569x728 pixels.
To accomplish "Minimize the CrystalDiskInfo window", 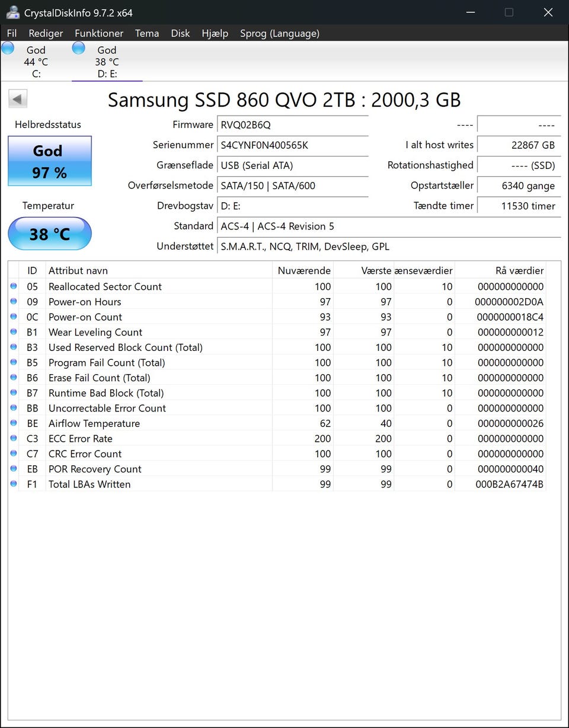I will pos(470,12).
